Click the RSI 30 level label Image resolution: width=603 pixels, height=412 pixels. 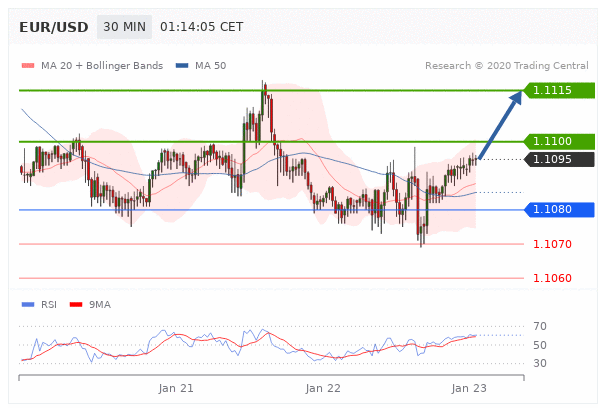click(540, 363)
